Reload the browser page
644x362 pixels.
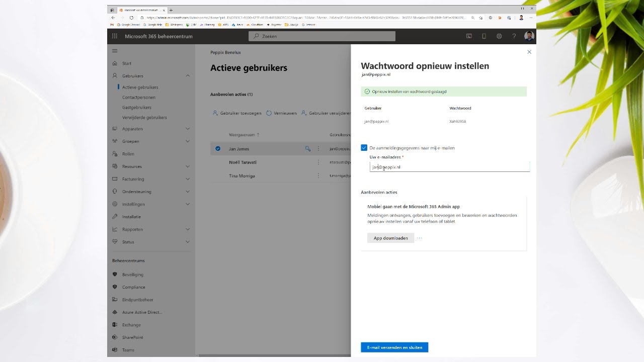pyautogui.click(x=131, y=17)
